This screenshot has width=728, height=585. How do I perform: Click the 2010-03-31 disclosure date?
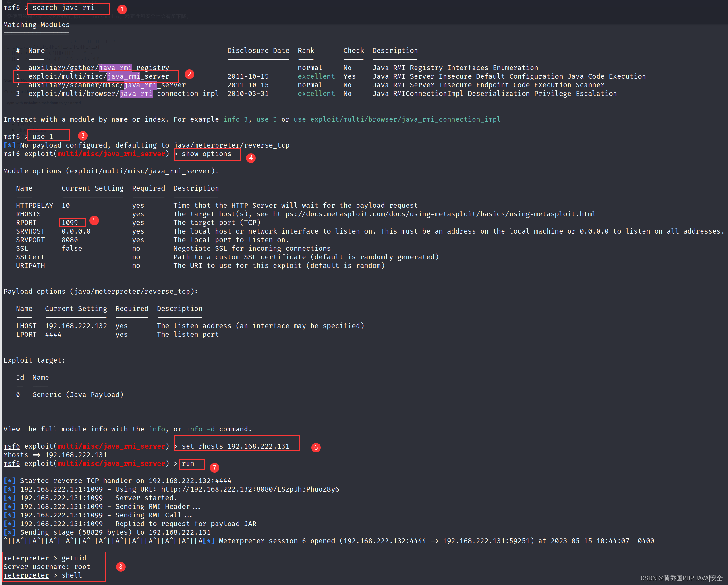[248, 94]
